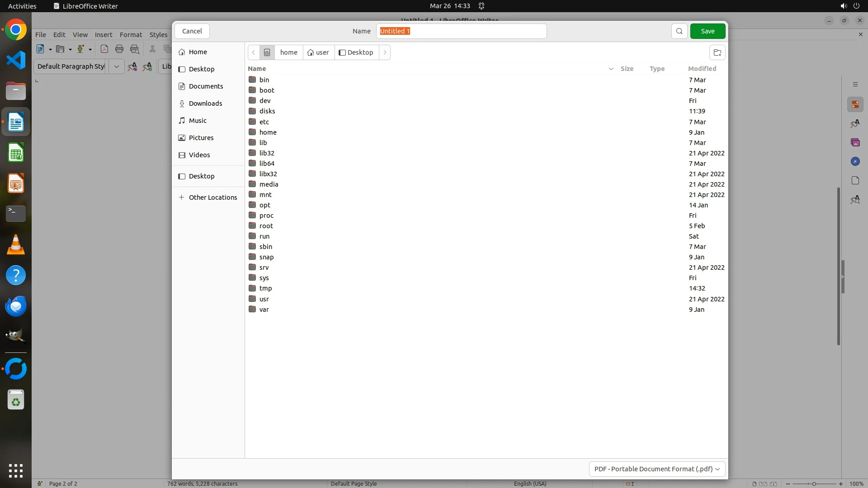Select the tmp folder in list
This screenshot has height=488, width=868.
coord(265,288)
